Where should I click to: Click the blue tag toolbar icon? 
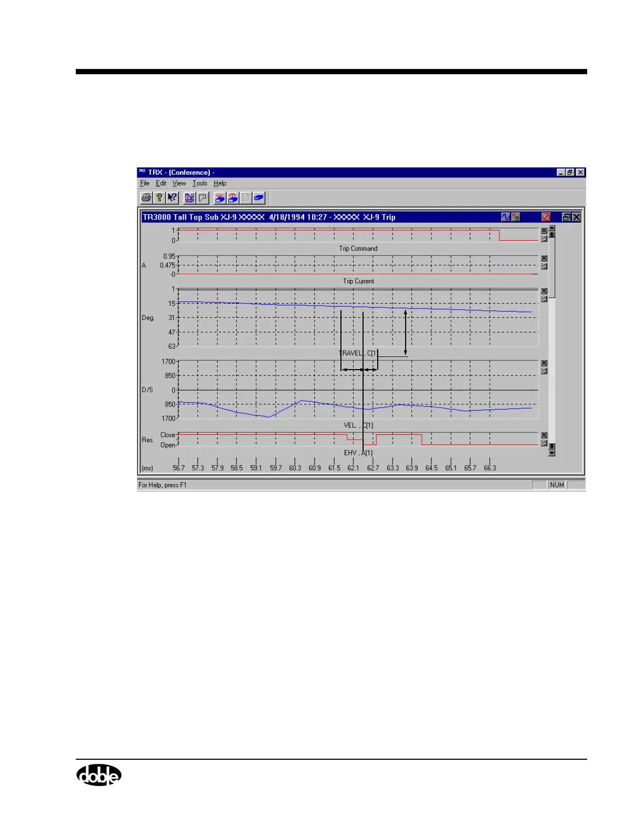[258, 198]
